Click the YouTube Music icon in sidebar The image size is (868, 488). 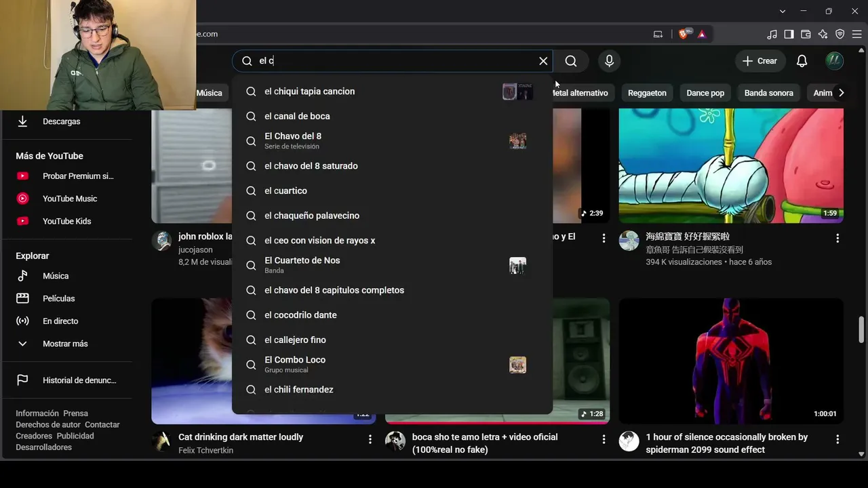pos(22,199)
